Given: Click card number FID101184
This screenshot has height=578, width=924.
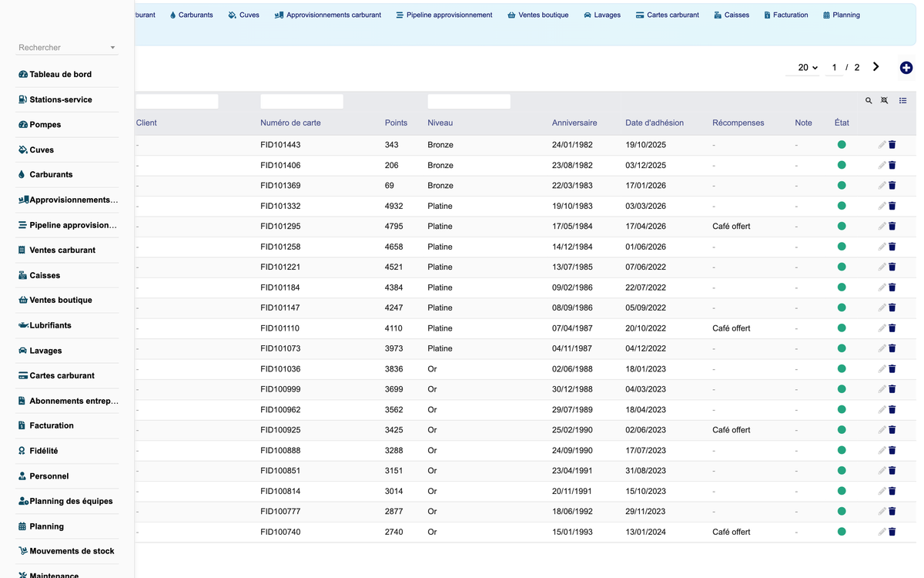Looking at the screenshot, I should click(x=280, y=287).
